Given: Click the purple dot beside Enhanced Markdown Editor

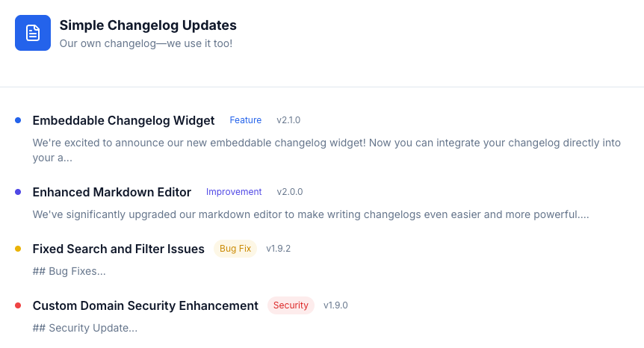Looking at the screenshot, I should tap(18, 192).
